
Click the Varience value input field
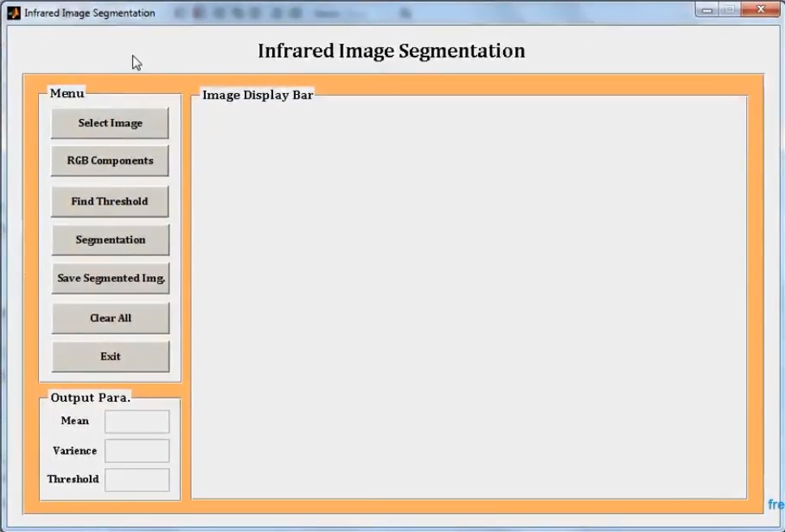click(x=136, y=450)
